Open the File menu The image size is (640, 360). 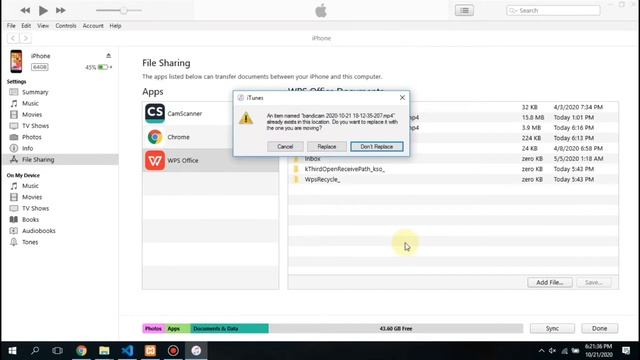(x=11, y=26)
